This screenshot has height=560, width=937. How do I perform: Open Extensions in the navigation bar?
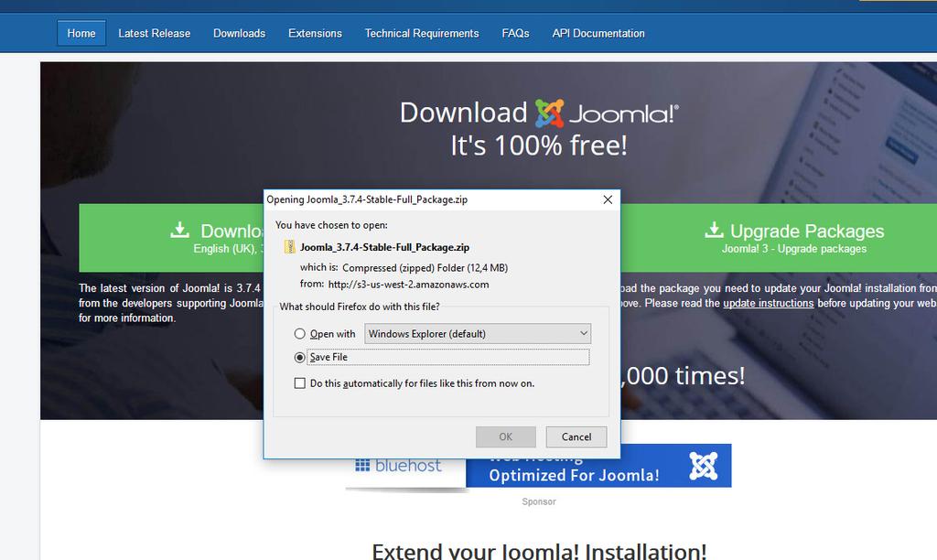(315, 34)
